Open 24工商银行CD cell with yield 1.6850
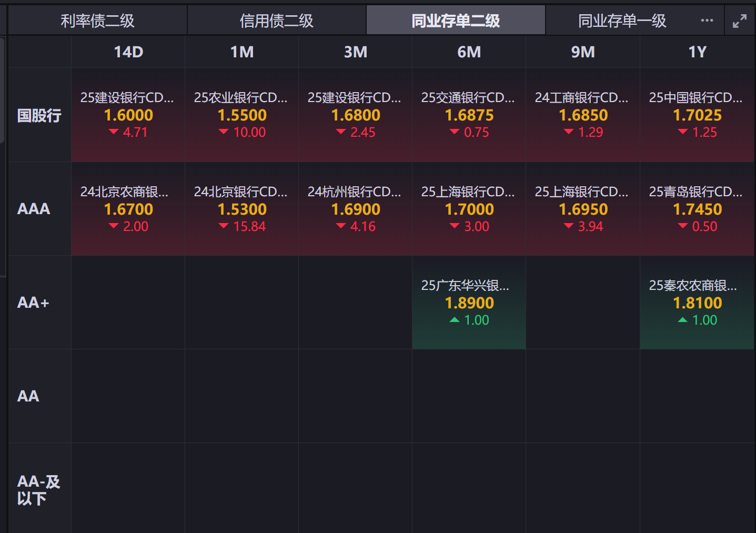The width and height of the screenshot is (756, 533). (x=583, y=115)
